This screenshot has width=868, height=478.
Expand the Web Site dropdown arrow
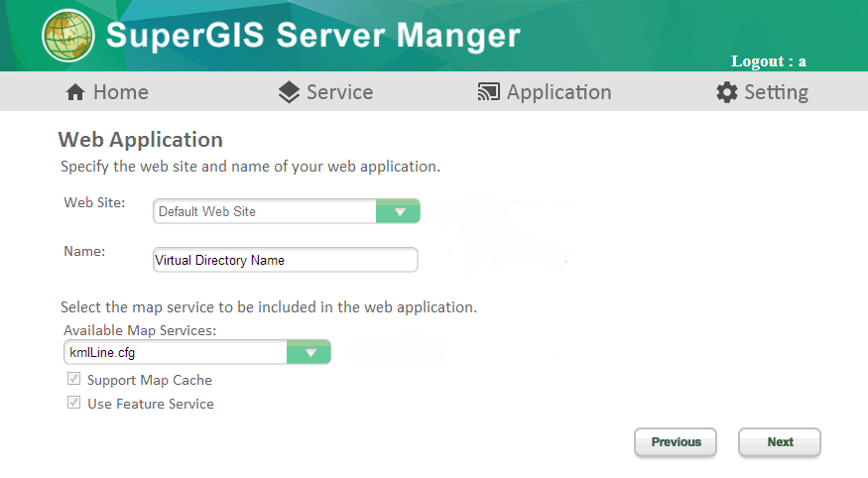(398, 211)
